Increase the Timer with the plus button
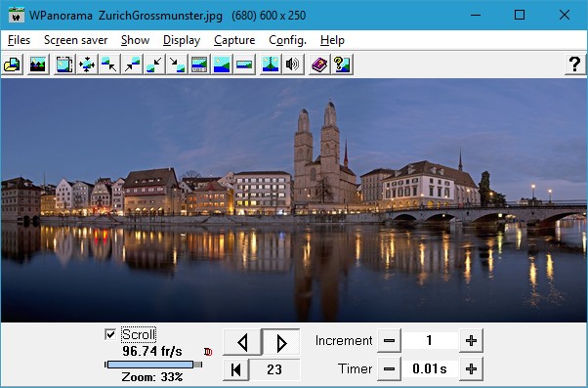588x388 pixels. coord(471,368)
